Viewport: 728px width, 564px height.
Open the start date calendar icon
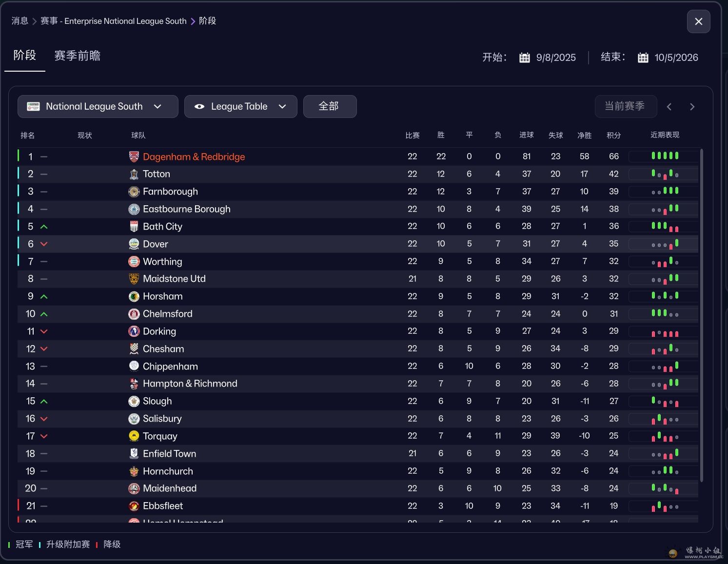click(524, 58)
